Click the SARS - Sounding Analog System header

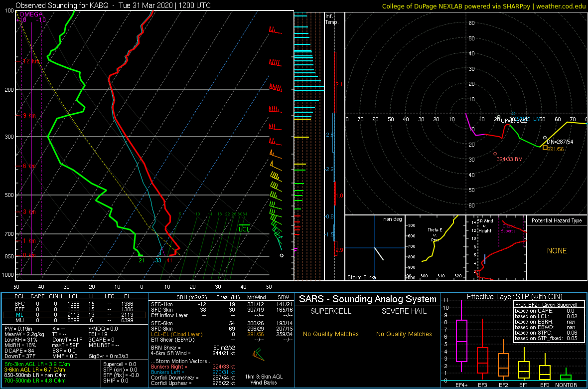pyautogui.click(x=368, y=300)
